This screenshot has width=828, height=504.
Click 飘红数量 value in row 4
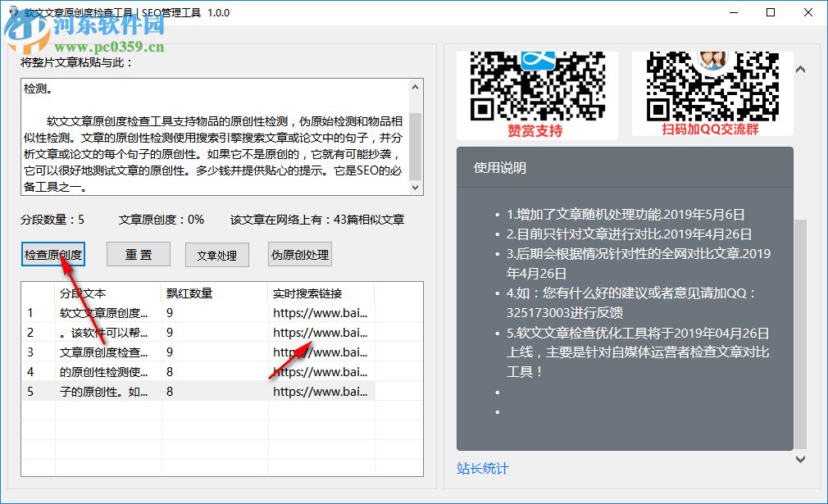pos(170,372)
